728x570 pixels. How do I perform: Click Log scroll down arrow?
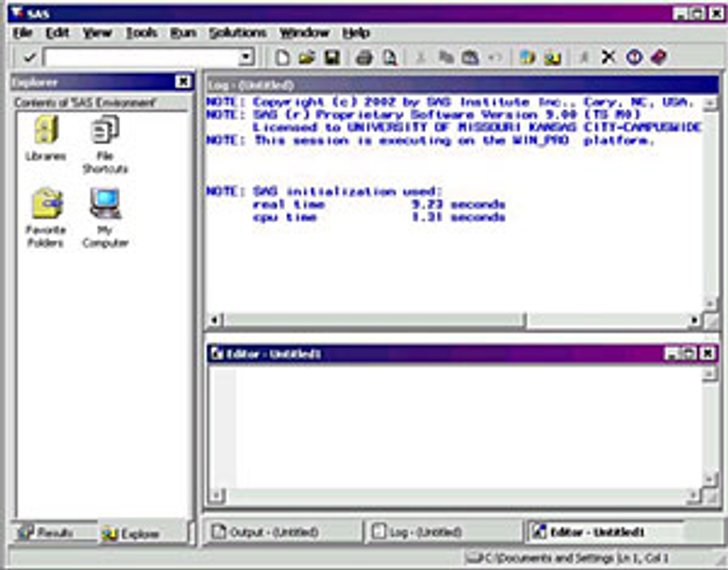pos(710,304)
